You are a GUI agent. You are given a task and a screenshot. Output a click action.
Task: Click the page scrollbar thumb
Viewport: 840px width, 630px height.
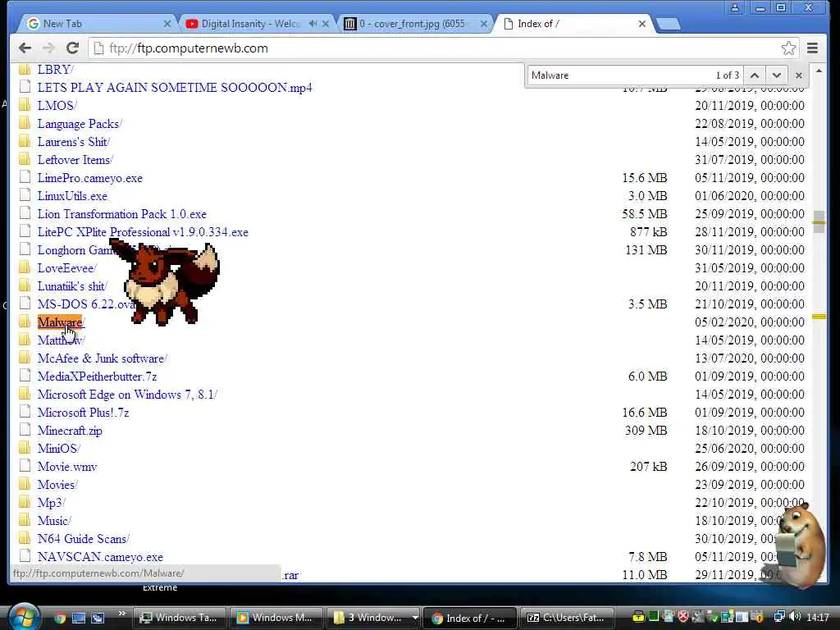click(x=818, y=221)
